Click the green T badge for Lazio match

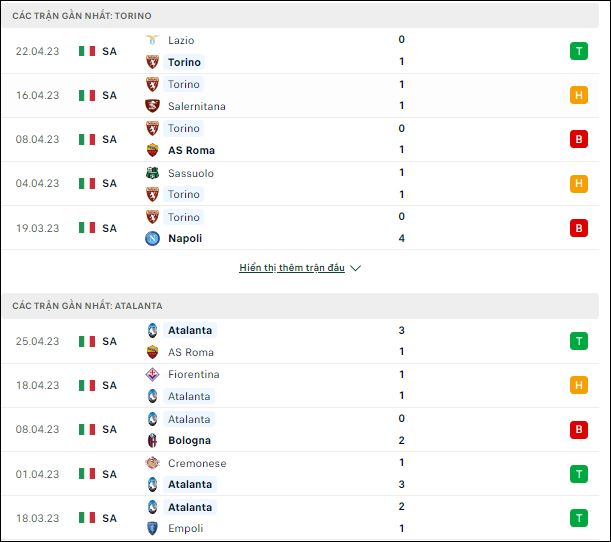point(579,51)
